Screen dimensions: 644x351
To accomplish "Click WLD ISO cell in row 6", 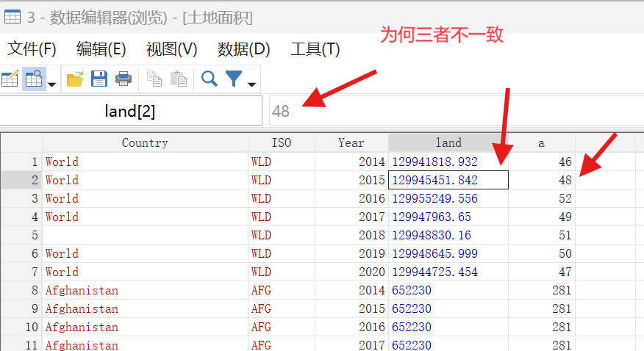I will point(282,253).
